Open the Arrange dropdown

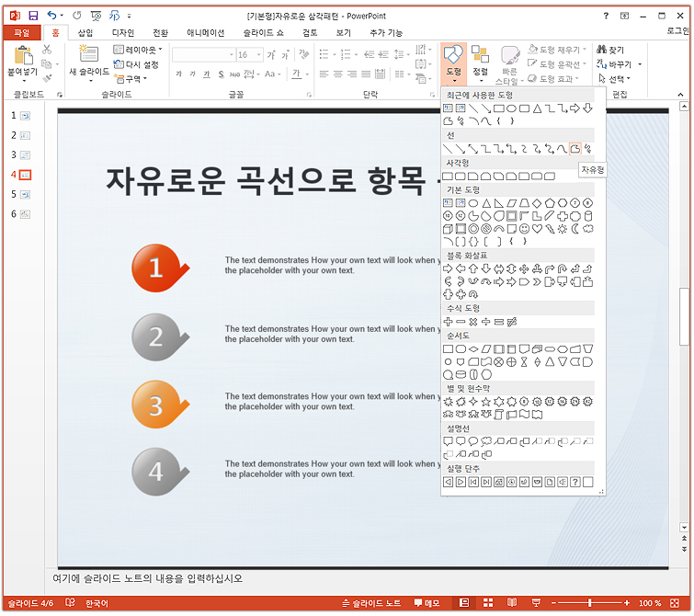pos(480,63)
